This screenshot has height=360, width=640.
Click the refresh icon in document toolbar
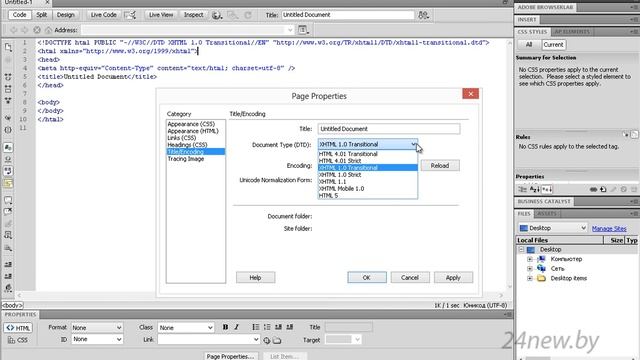[248, 16]
